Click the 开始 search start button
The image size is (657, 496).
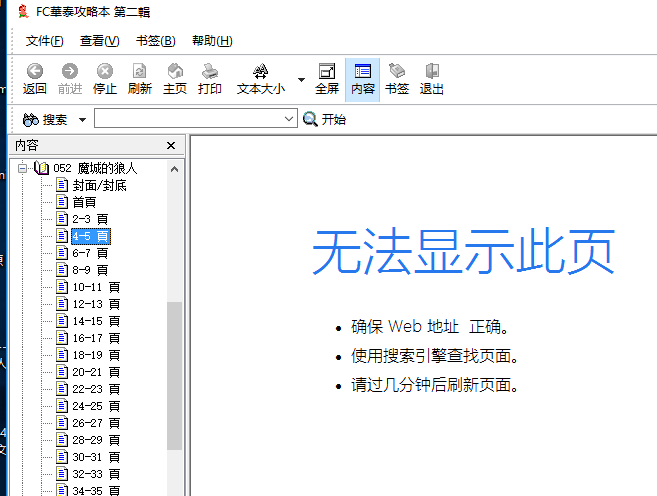(x=324, y=120)
